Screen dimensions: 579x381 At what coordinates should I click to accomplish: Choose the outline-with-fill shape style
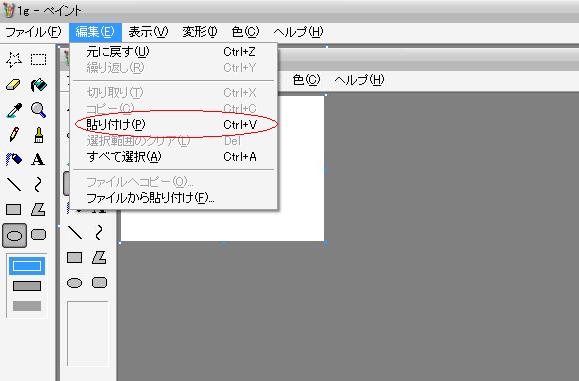coord(27,286)
